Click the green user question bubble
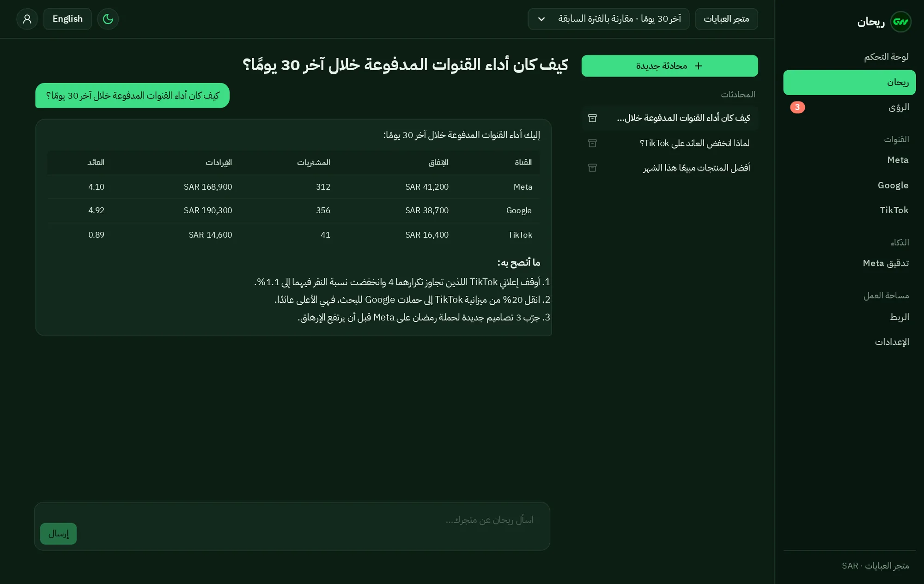The height and width of the screenshot is (584, 924). (133, 96)
